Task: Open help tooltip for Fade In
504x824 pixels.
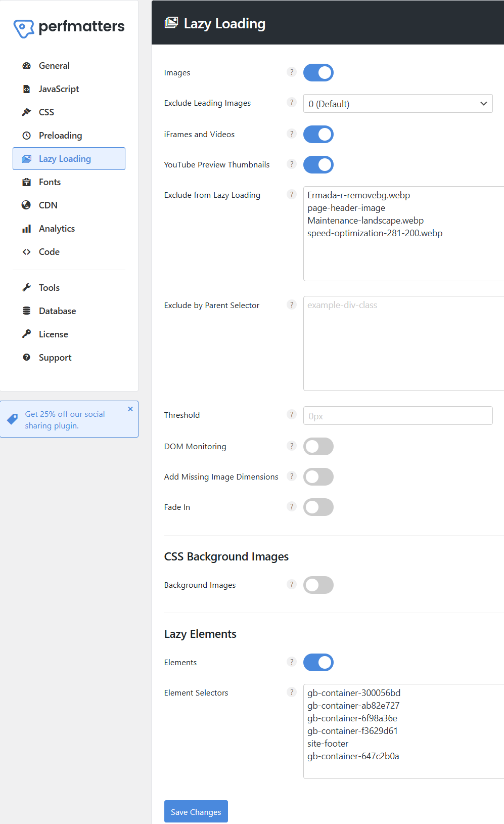Action: click(x=292, y=507)
